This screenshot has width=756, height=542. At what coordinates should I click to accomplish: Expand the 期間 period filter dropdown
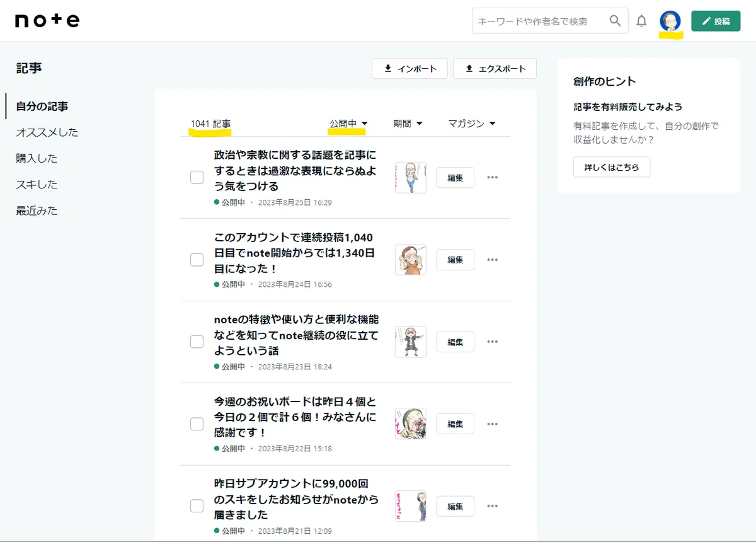pos(408,124)
